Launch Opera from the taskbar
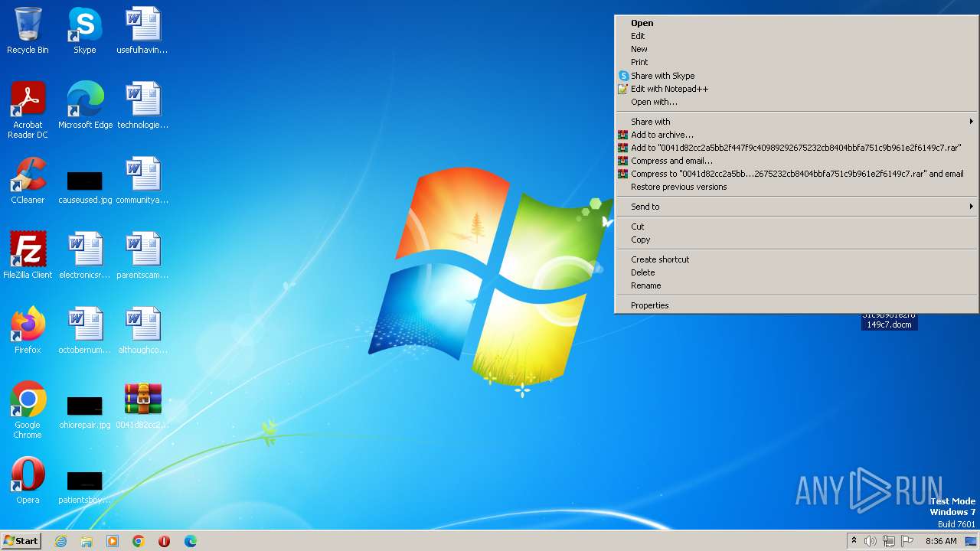 click(x=165, y=541)
